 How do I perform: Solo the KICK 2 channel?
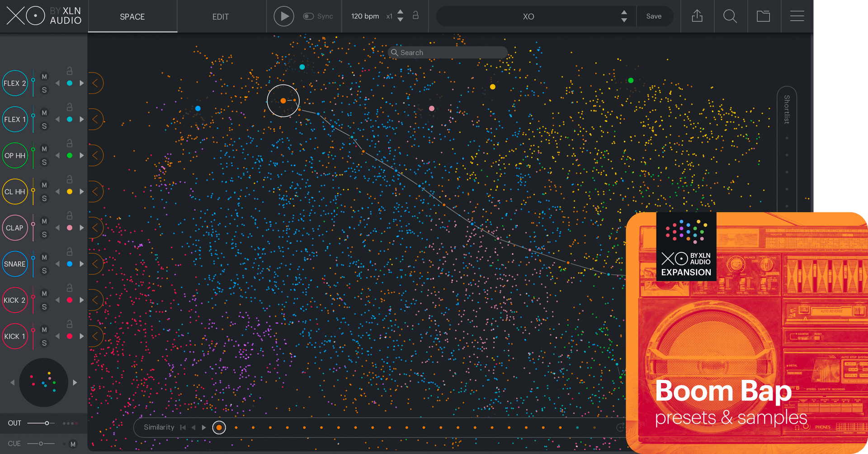(44, 307)
